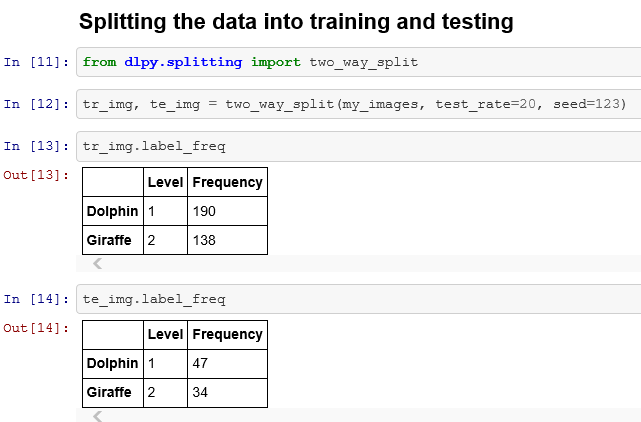
Task: Click horizontal scrollbar track below Out[13]
Action: pos(359,263)
